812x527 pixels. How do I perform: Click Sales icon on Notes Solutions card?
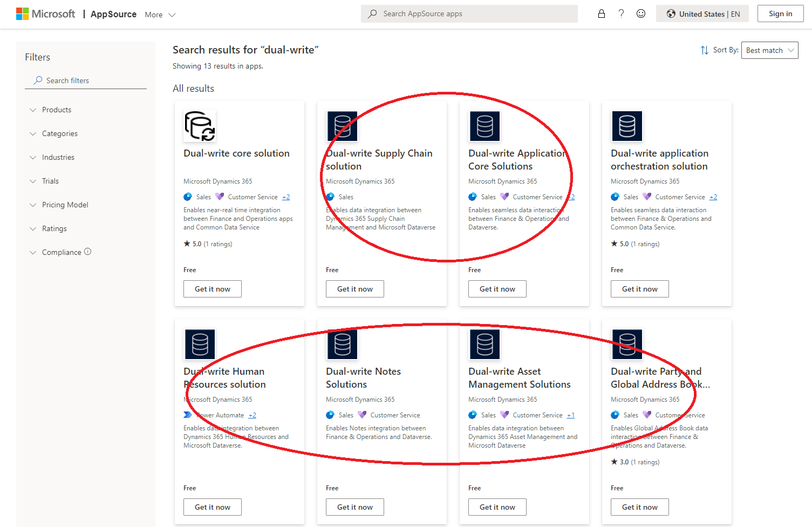(x=330, y=415)
